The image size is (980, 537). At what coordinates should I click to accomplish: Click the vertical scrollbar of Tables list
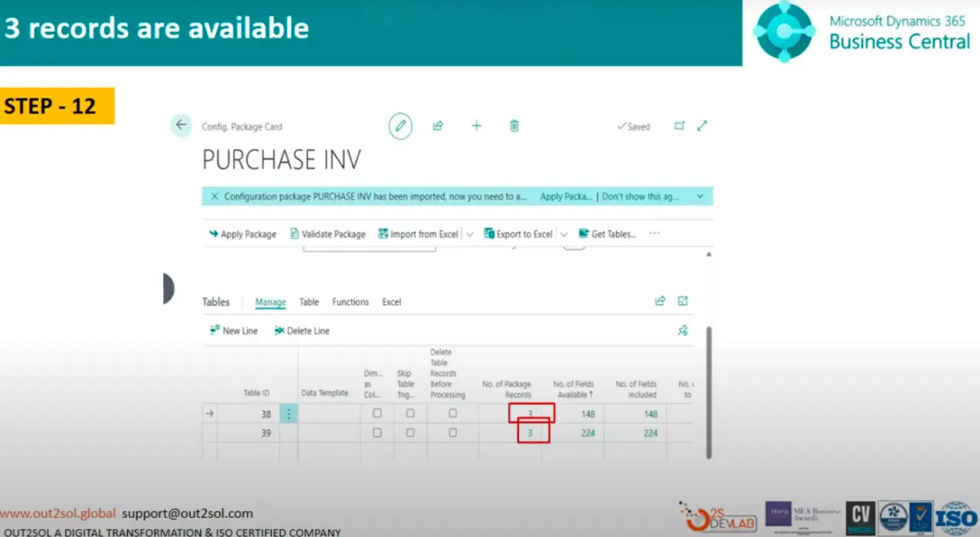(x=708, y=391)
